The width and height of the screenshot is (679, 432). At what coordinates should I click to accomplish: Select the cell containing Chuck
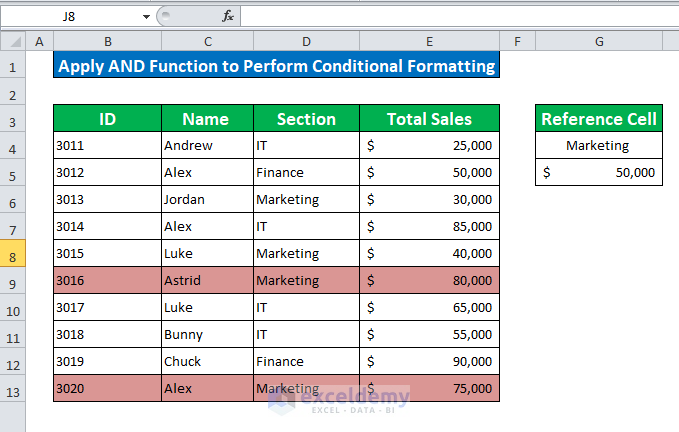tap(207, 361)
